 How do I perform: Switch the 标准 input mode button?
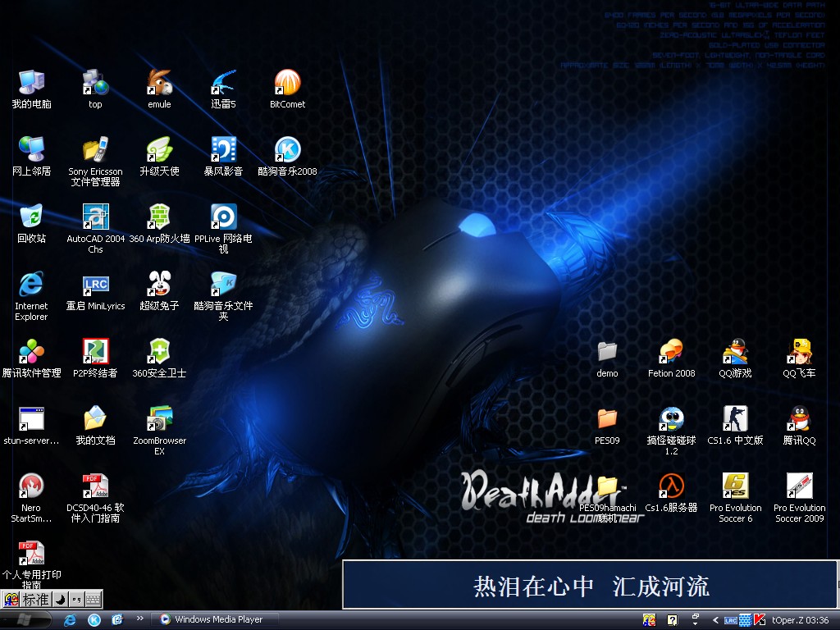36,599
